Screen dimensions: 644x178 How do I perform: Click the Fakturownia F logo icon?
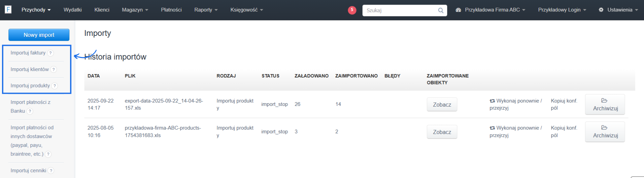tap(8, 9)
